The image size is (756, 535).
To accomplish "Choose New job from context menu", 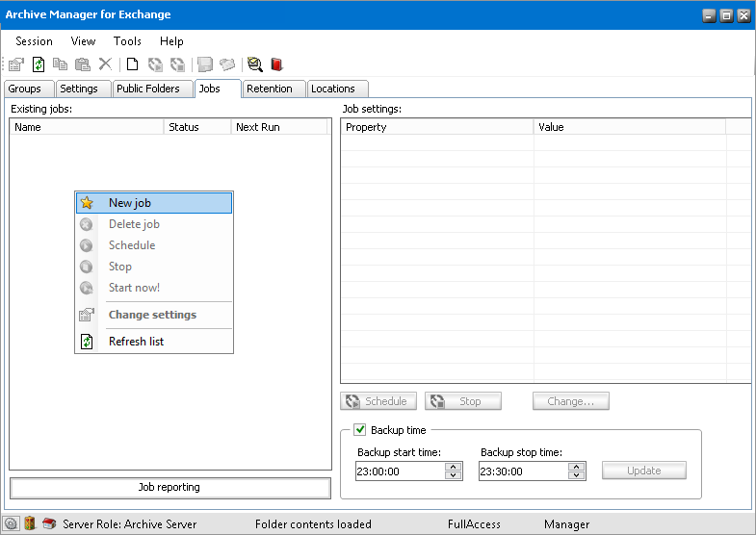I will [154, 203].
